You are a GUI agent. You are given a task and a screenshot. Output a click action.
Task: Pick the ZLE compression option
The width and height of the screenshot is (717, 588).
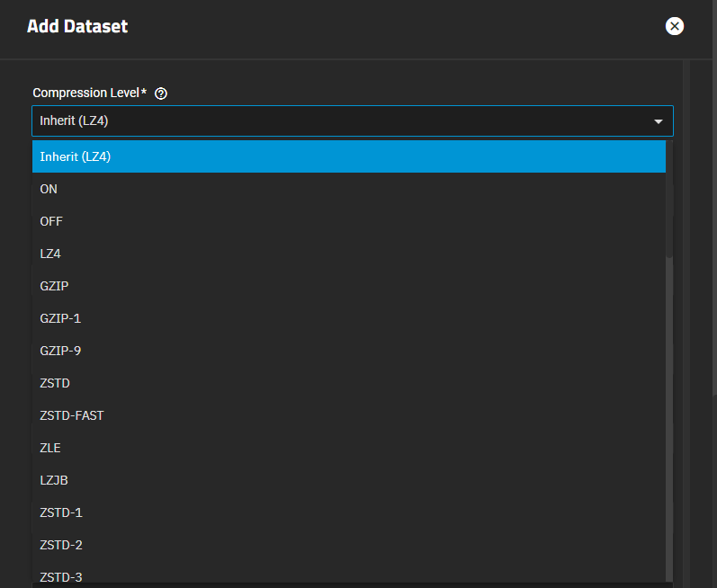point(349,448)
